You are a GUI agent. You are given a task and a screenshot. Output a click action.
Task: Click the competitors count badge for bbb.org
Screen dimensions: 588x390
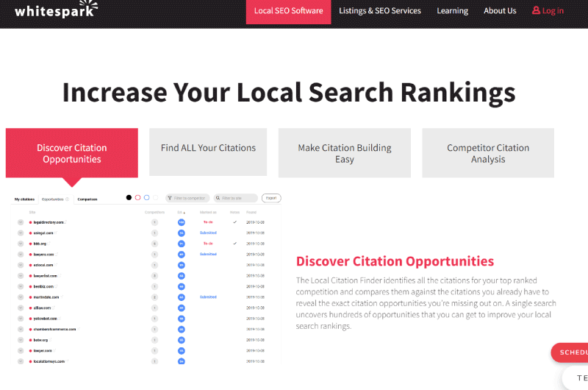(x=154, y=244)
